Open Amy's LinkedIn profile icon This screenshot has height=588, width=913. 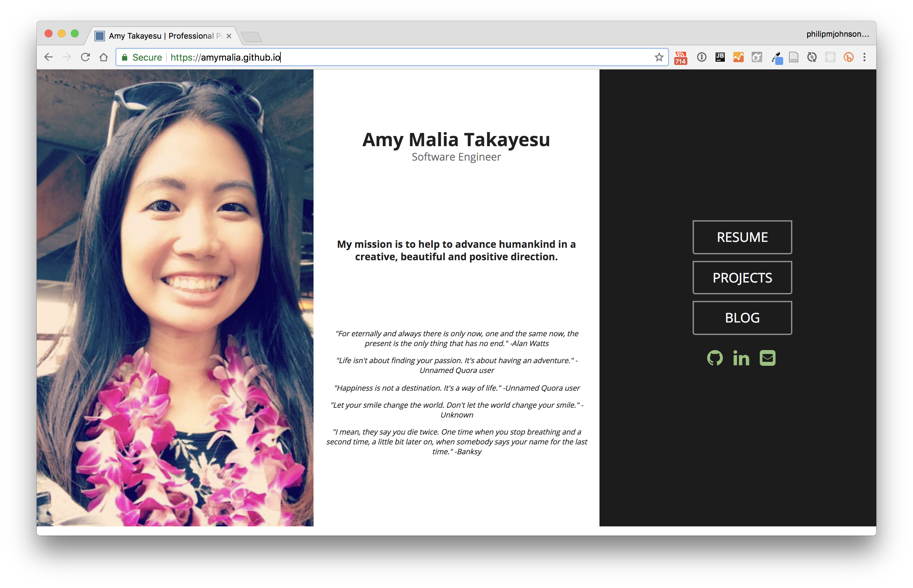741,358
